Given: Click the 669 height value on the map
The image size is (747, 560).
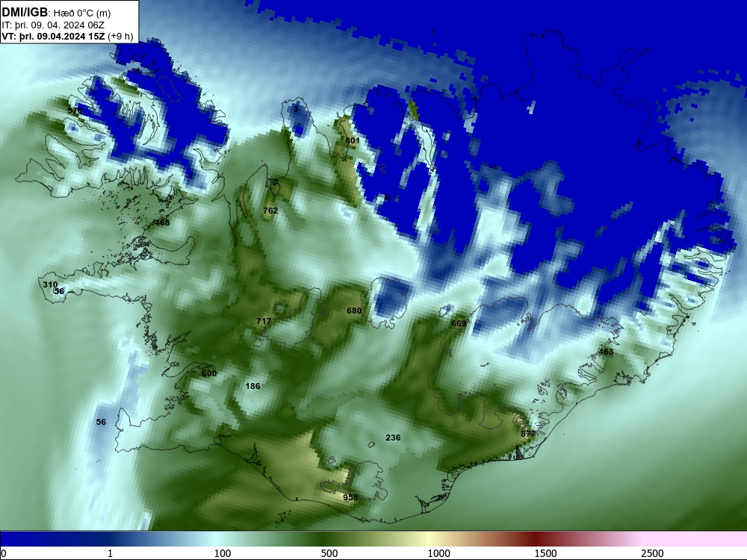Looking at the screenshot, I should tap(459, 323).
